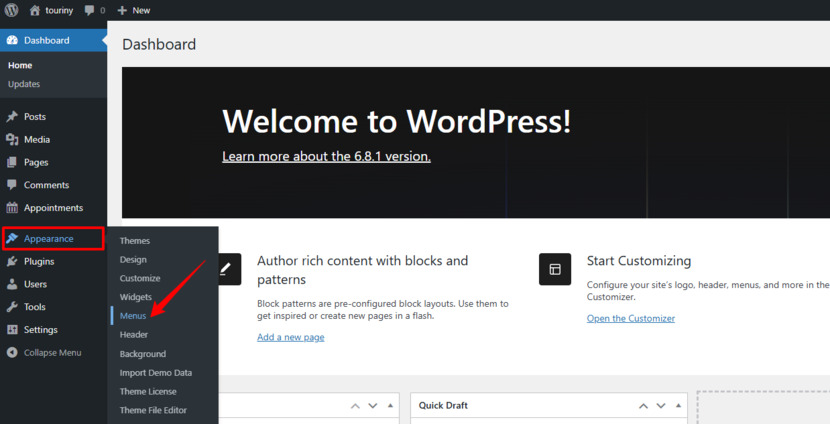Click the Quick Draft widget title
Image resolution: width=830 pixels, height=424 pixels.
(443, 405)
